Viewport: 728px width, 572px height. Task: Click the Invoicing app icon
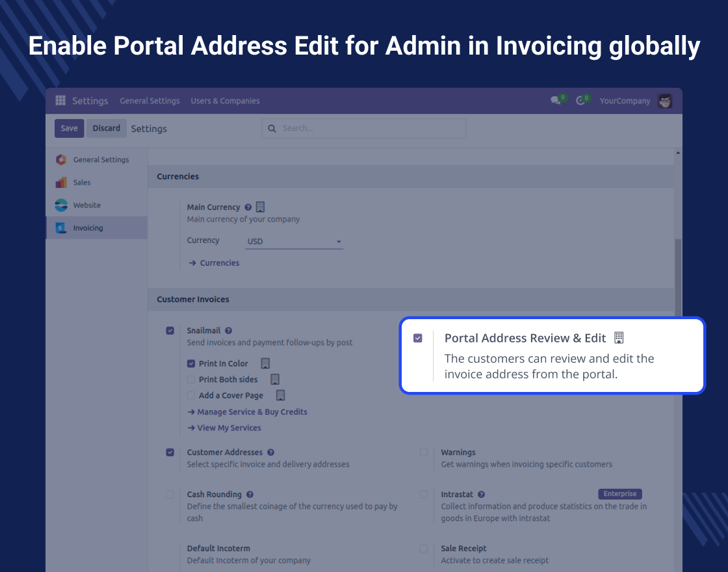pyautogui.click(x=61, y=228)
